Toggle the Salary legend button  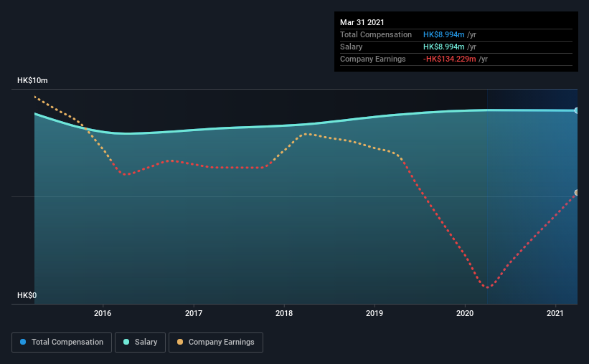click(140, 343)
